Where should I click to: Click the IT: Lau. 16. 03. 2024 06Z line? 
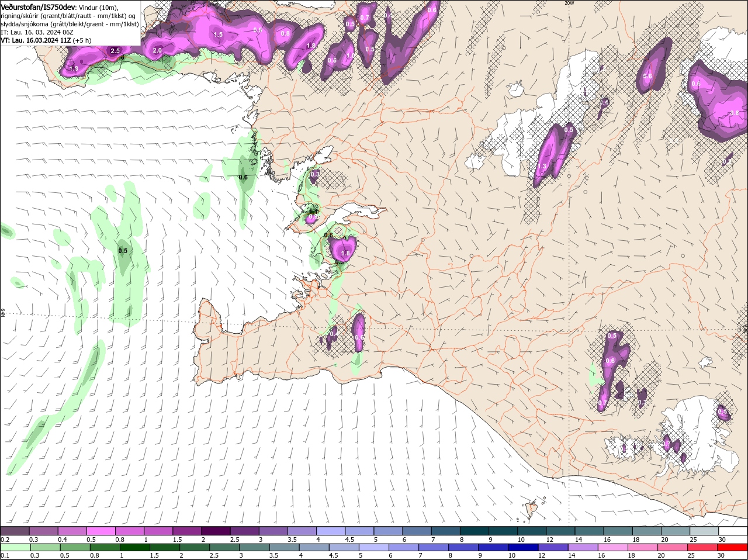(37, 32)
